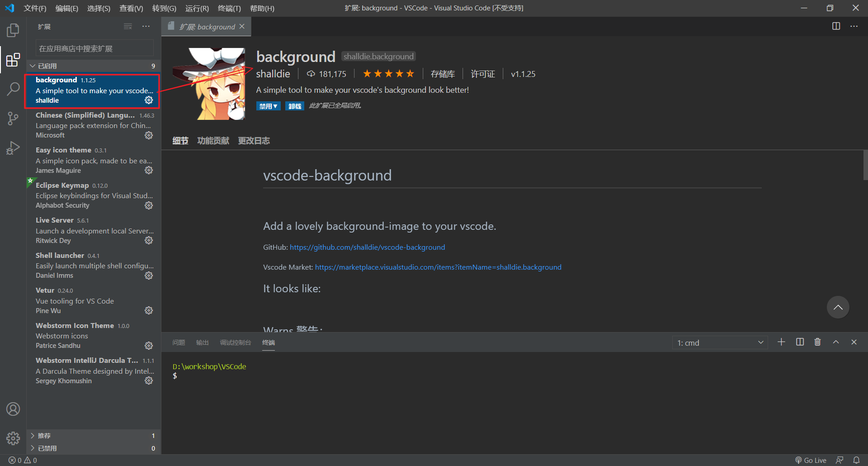
Task: Click the shalldie publisher name
Action: click(273, 74)
